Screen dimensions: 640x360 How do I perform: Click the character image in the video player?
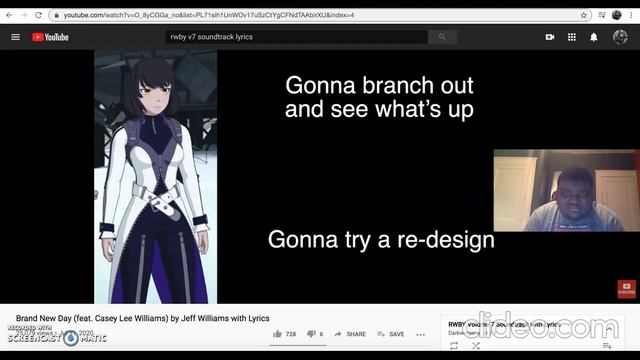156,177
